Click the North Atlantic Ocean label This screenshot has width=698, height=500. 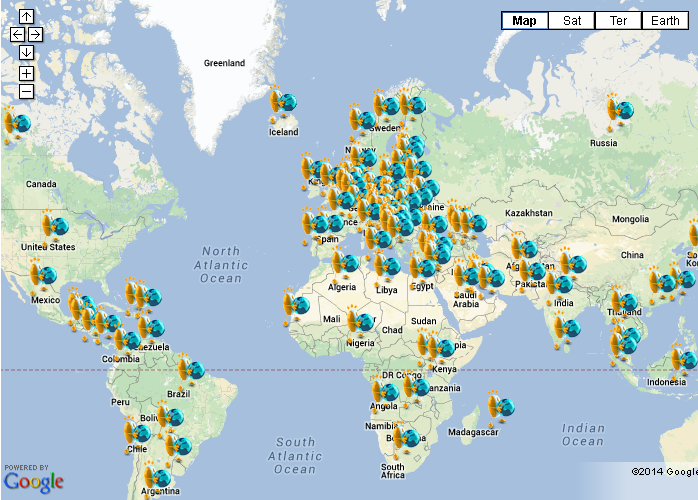[221, 264]
